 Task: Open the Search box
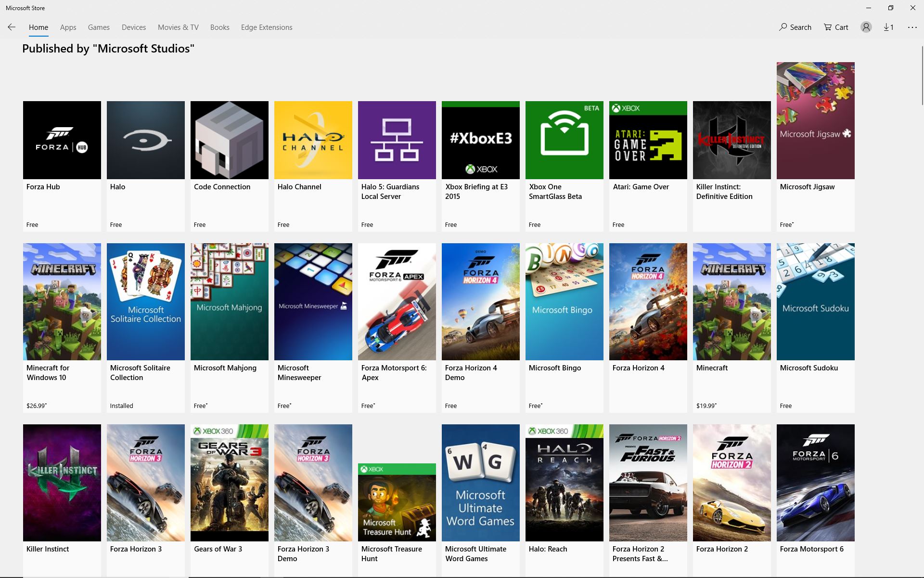(795, 27)
